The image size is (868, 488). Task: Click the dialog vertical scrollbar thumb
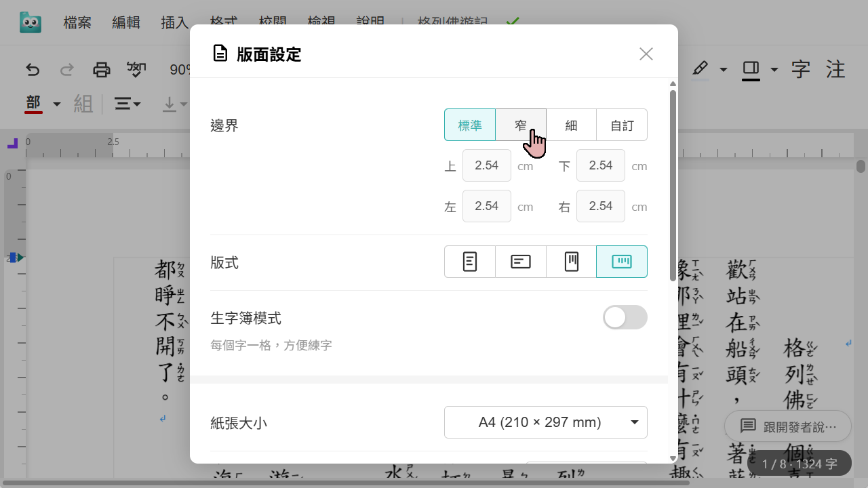673,185
